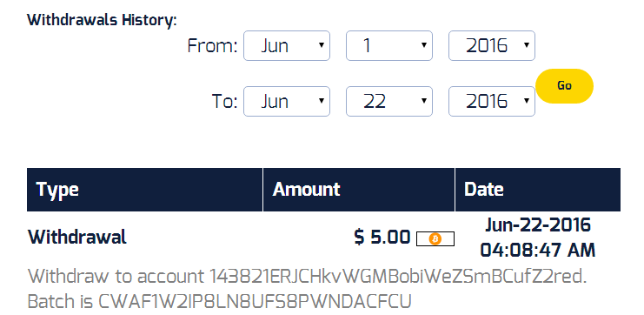Screen dimensions: 644x315
Task: Click the Bitcoin icon next to $5.00
Action: [x=435, y=238]
